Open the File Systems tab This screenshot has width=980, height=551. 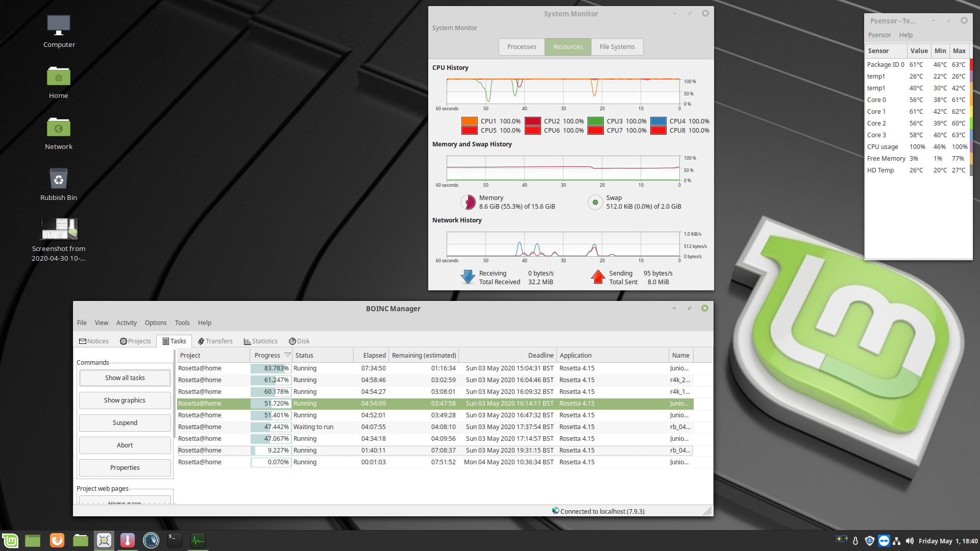tap(617, 46)
